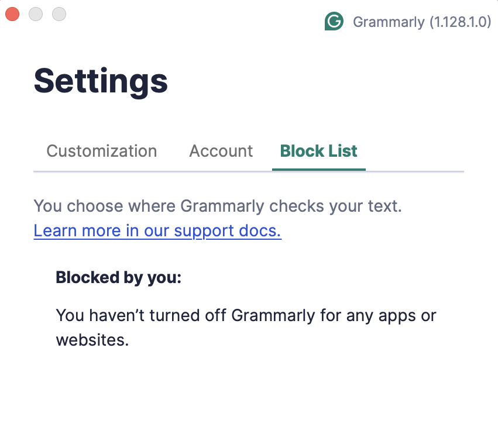The image size is (498, 448).
Task: Click the tab underline indicator below Block List
Action: click(318, 170)
